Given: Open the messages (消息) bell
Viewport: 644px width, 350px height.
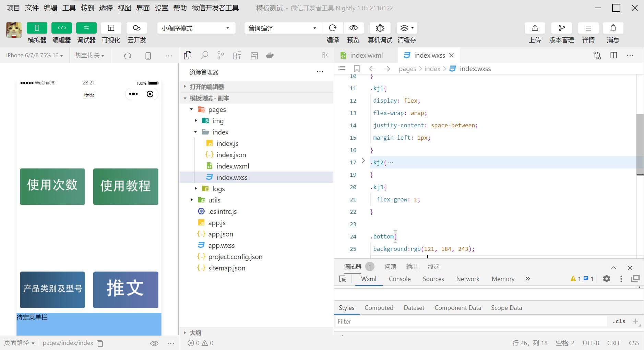Looking at the screenshot, I should click(x=613, y=28).
